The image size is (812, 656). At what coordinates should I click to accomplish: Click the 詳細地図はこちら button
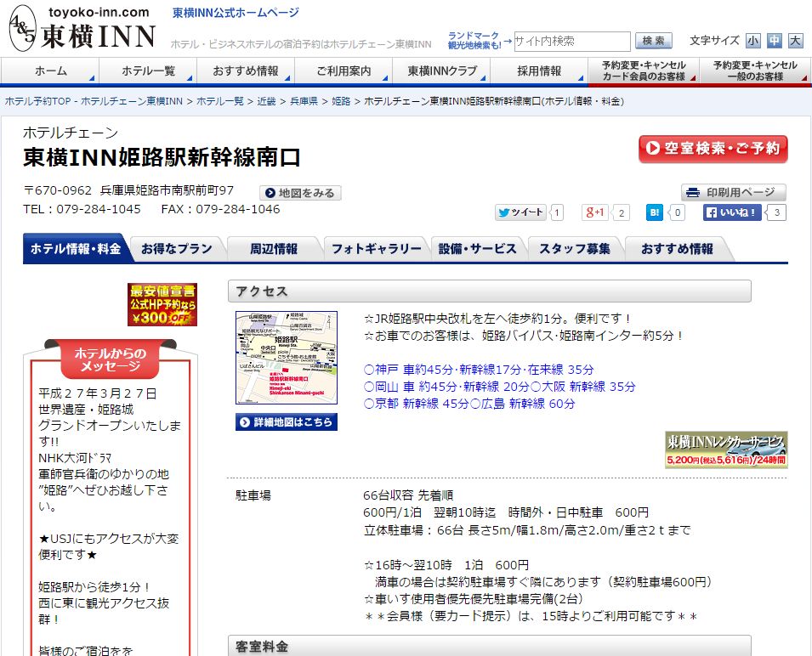pos(287,422)
